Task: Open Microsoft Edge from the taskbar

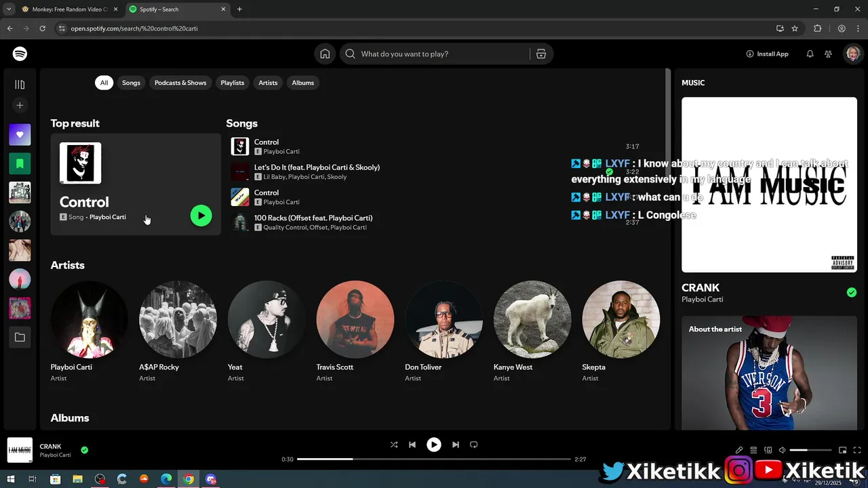Action: (x=166, y=479)
